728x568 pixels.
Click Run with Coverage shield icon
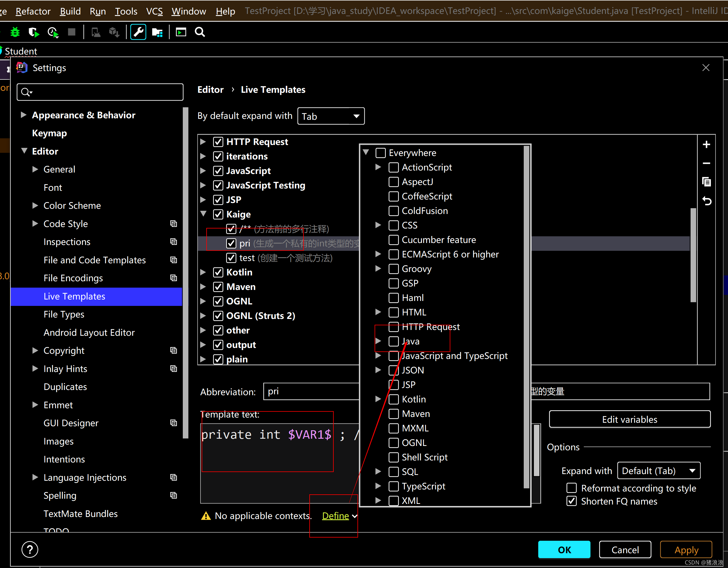[x=34, y=32]
